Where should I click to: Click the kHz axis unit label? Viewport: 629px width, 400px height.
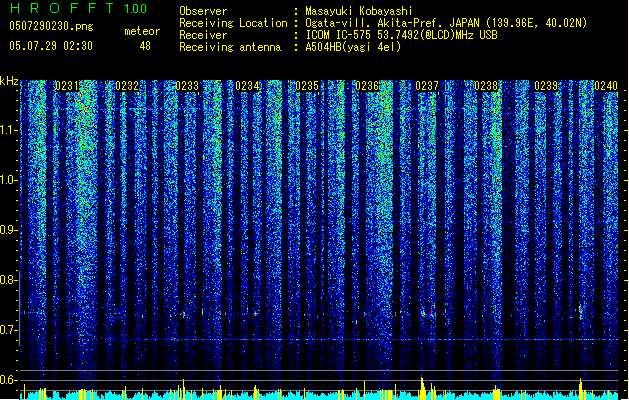point(9,81)
